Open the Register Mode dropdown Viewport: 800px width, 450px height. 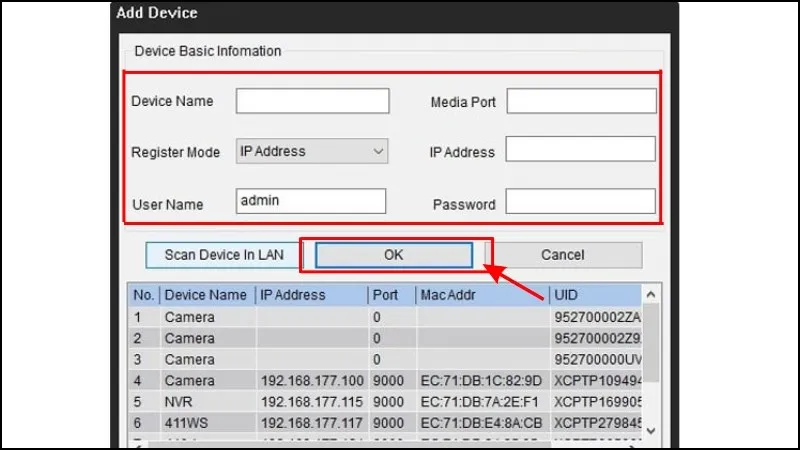point(312,151)
